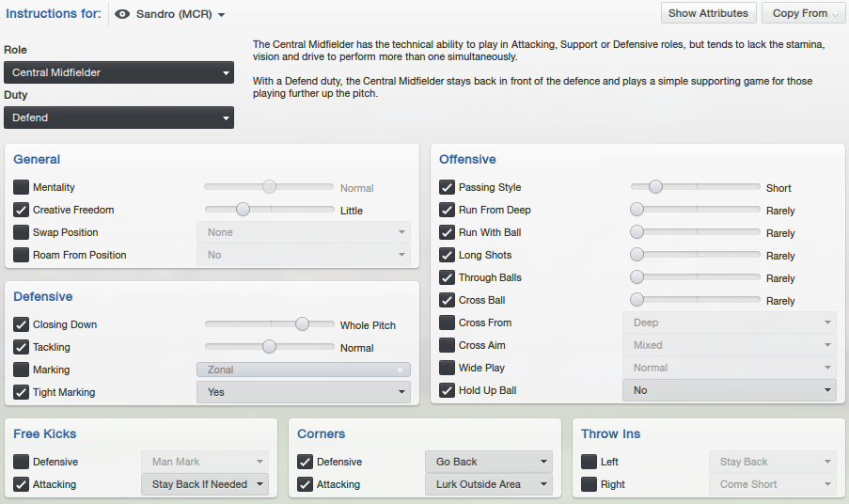Open the Lurk Outside Area dropdown
This screenshot has width=849, height=504.
click(488, 484)
